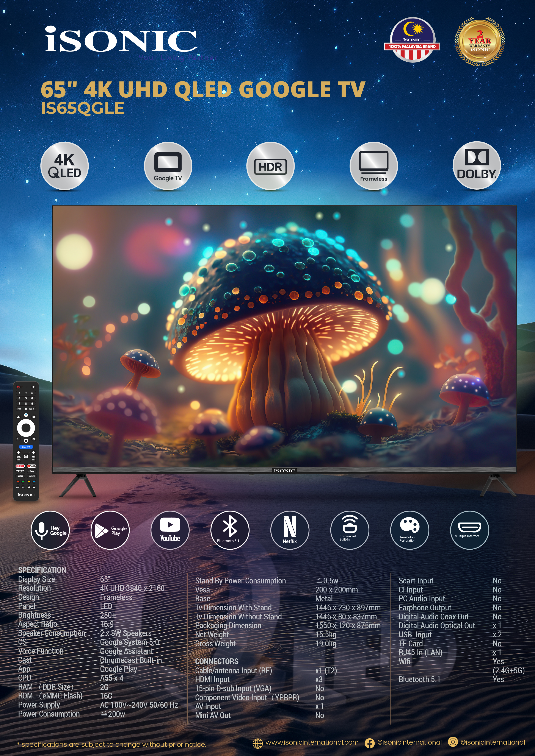Screen dimensions: 535x756
Task: Click the CONNECTORS heading
Action: 217,661
